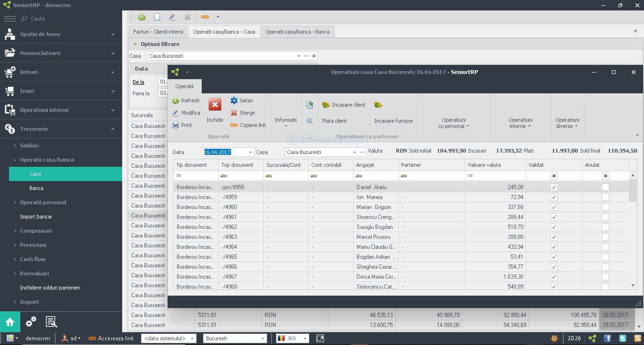Collapse the Optiuni filtrare panel
Screen dimensions: 644x345
click(134, 44)
